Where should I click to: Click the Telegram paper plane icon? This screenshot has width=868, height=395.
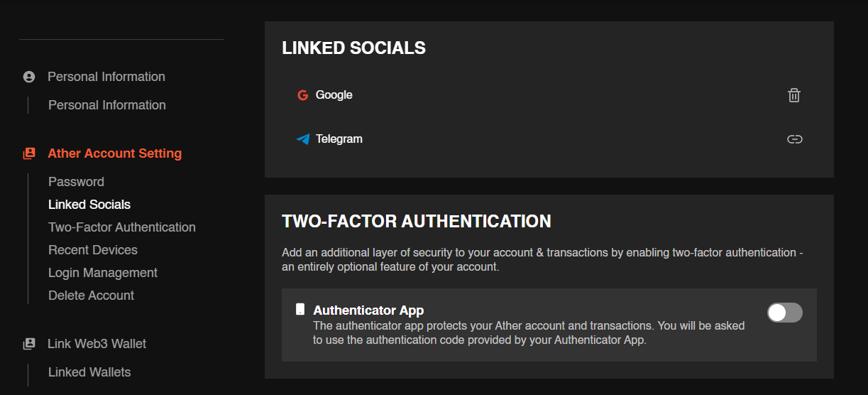click(303, 139)
